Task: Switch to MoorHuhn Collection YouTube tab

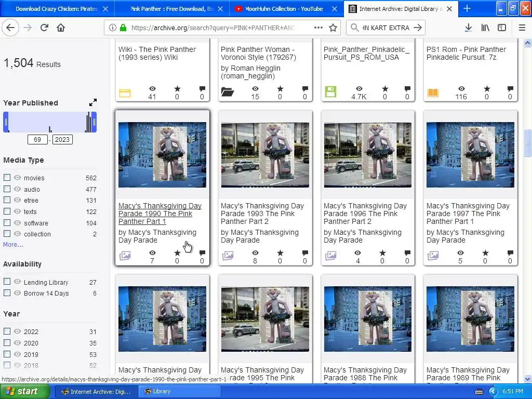Action: coord(284,9)
